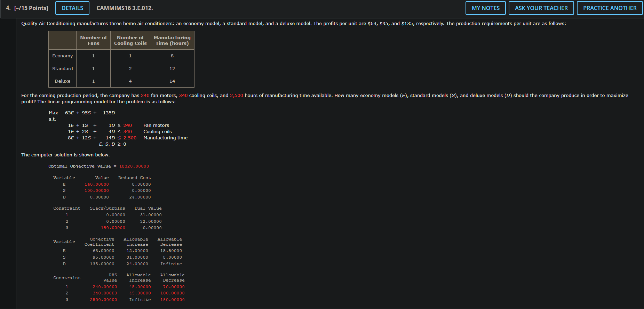Click the 'Max 63E + 95S + 135D' objective line
This screenshot has height=309, width=644.
coord(82,113)
